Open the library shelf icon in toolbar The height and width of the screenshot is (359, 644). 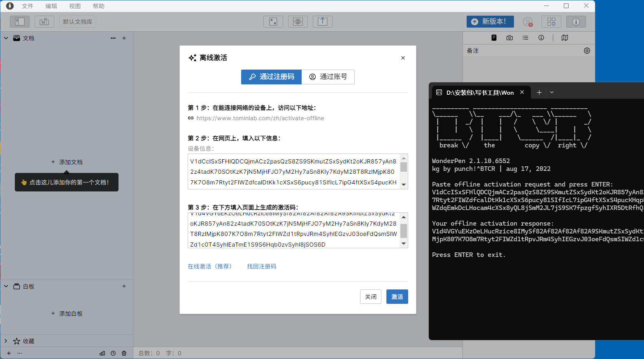44,21
